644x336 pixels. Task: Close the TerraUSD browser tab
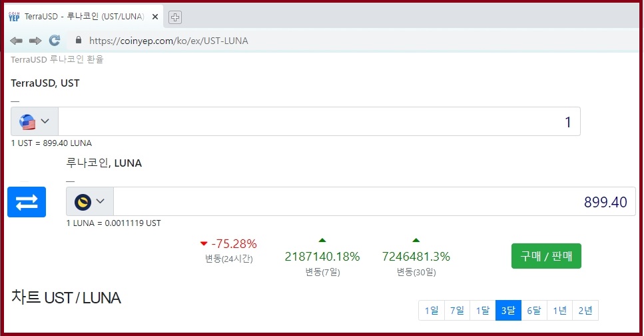[155, 17]
